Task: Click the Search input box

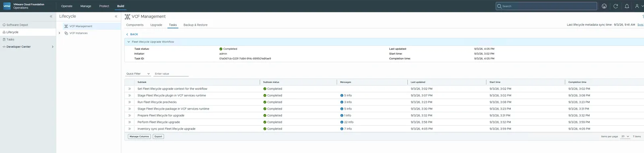Action: tap(547, 6)
